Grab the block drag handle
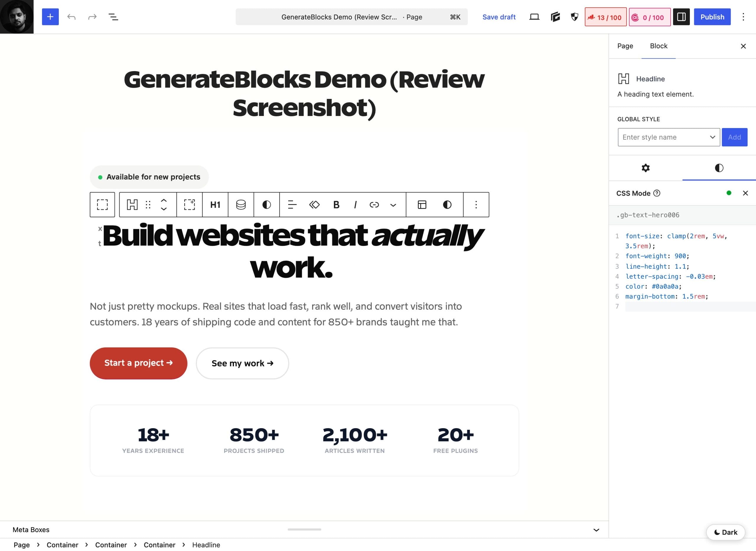756x551 pixels. [x=148, y=205]
